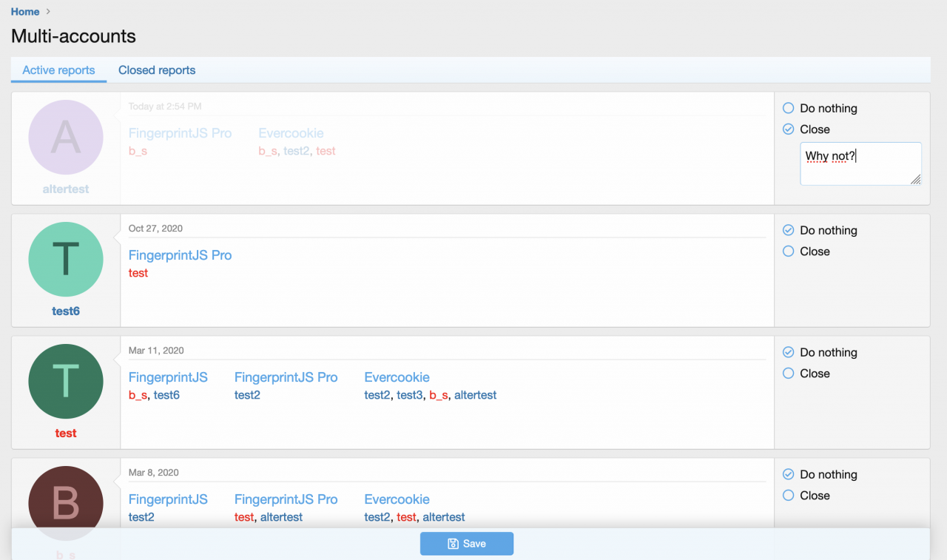This screenshot has width=947, height=560.
Task: Click the test6 green avatar
Action: (65, 259)
